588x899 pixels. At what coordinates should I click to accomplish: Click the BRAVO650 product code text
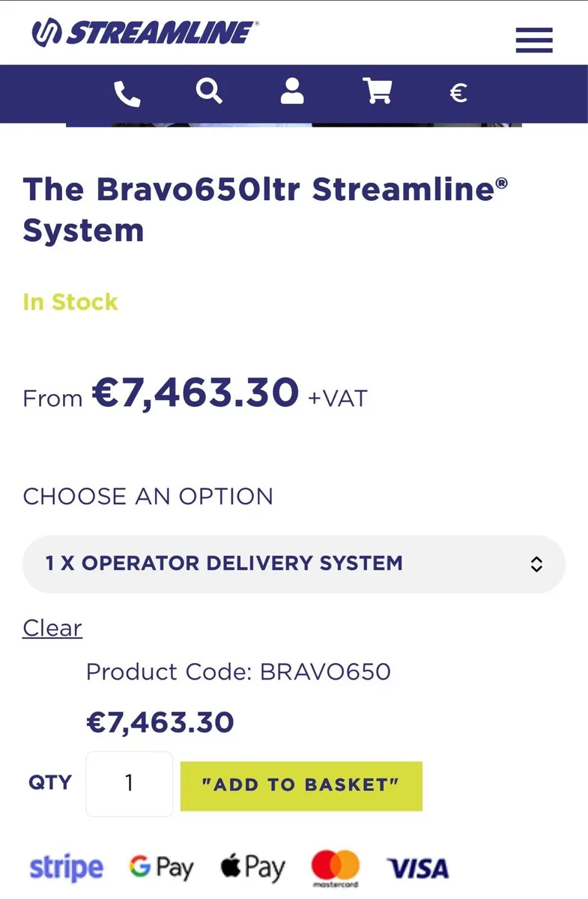(x=325, y=671)
